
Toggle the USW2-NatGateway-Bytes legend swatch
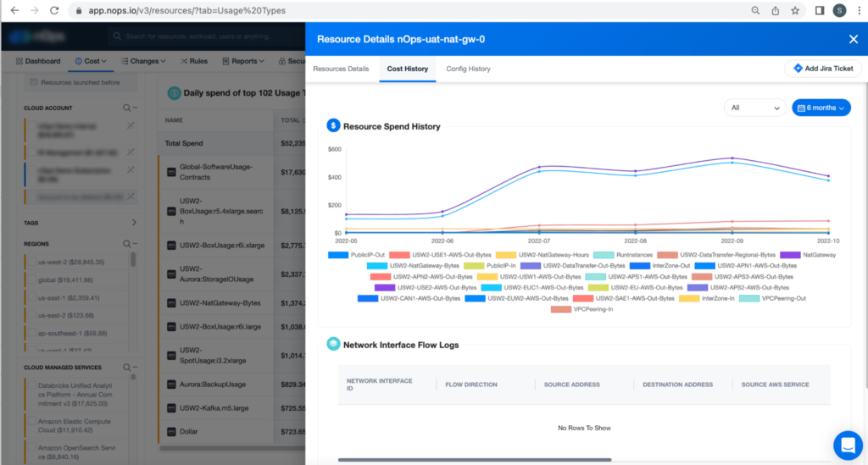coord(377,265)
